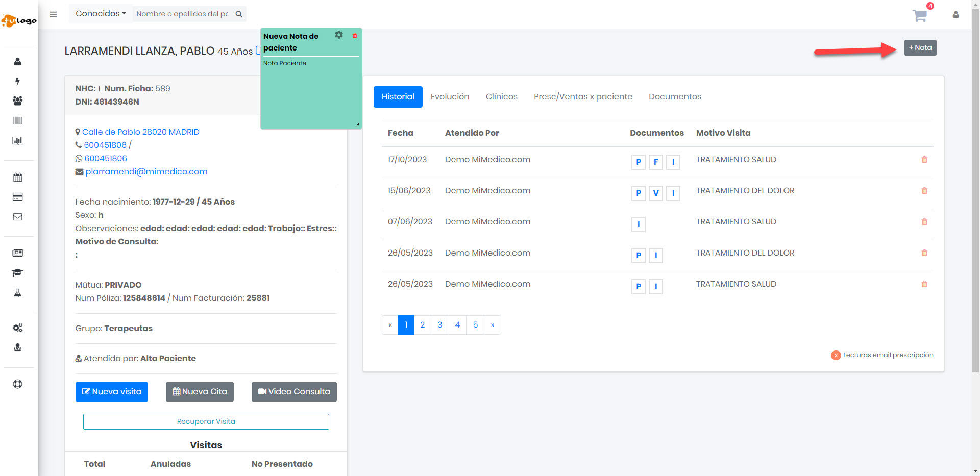Click the help lifebuoy sidebar icon

pyautogui.click(x=18, y=384)
